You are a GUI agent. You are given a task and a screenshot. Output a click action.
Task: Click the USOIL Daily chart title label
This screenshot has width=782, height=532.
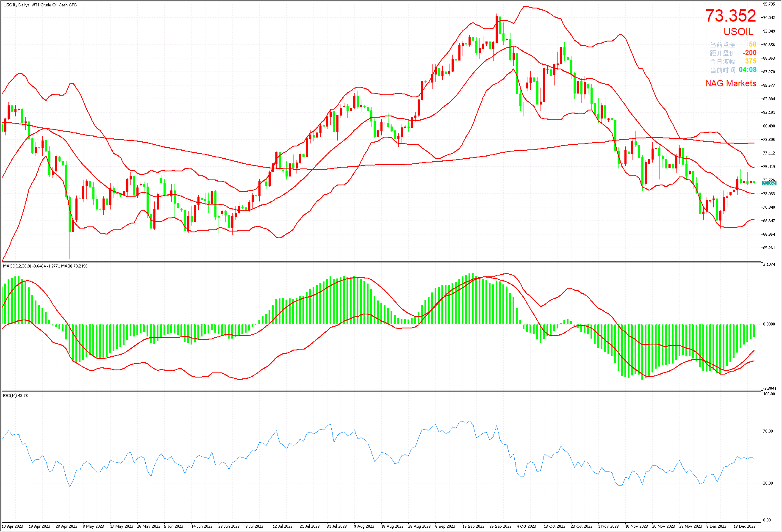(x=40, y=5)
